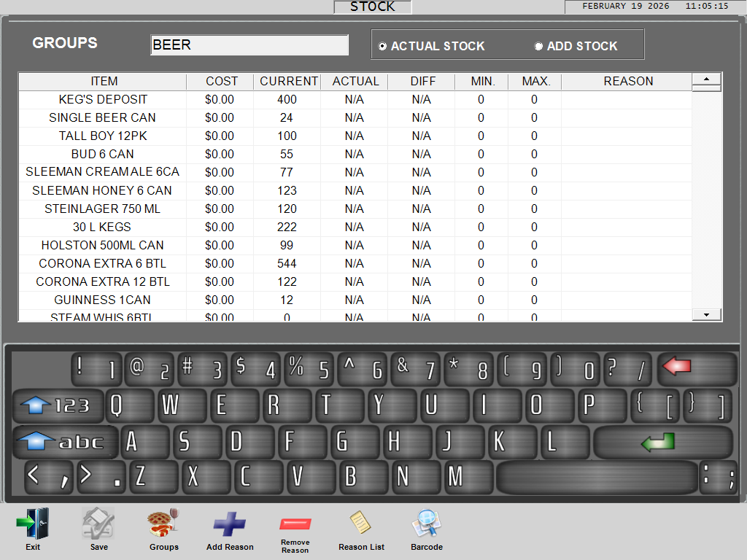Screen dimensions: 747x560
Task: Open the Groups icon
Action: 163,524
